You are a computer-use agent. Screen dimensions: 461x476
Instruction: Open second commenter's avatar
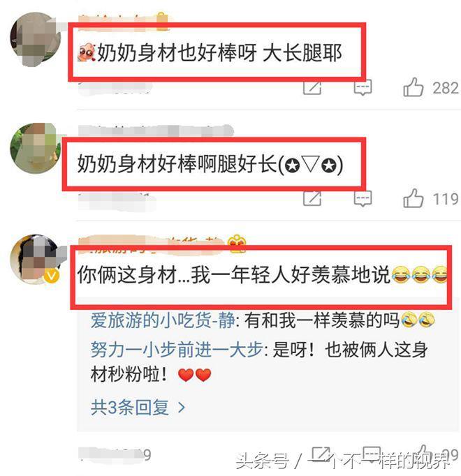point(35,148)
